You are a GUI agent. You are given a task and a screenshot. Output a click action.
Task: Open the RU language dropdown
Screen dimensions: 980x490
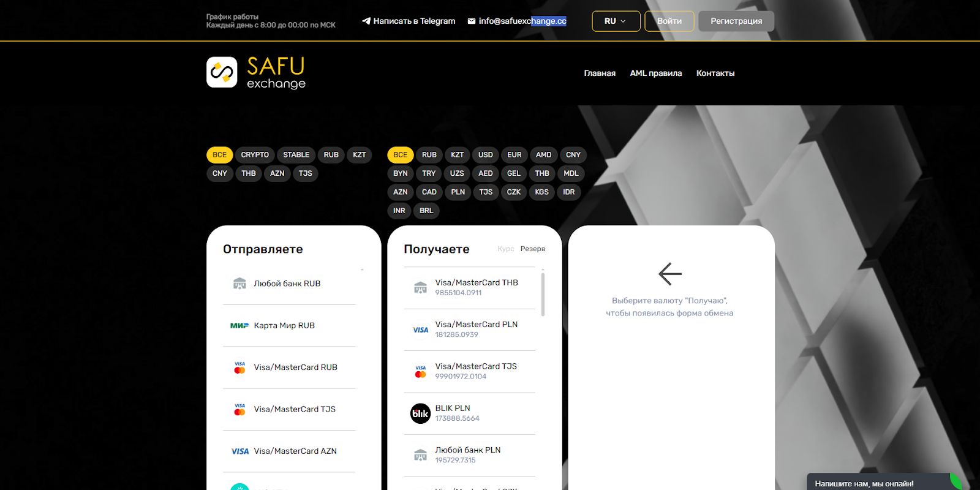(616, 21)
